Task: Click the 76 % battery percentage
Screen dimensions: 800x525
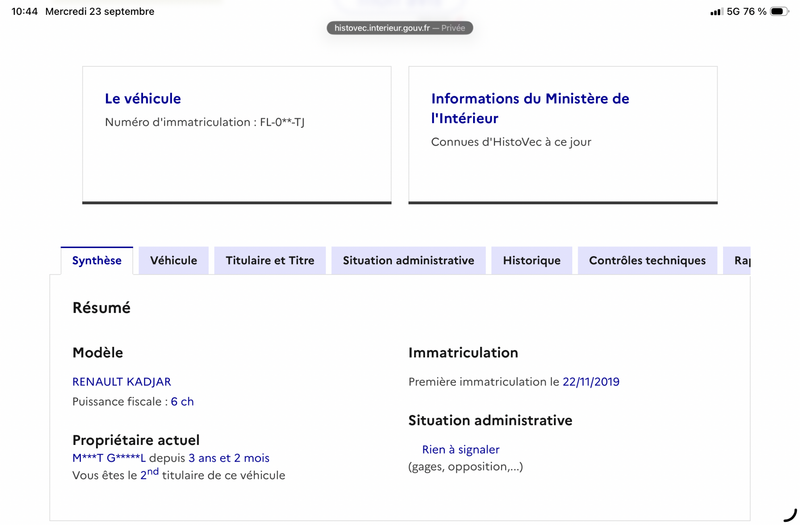Action: coord(755,11)
